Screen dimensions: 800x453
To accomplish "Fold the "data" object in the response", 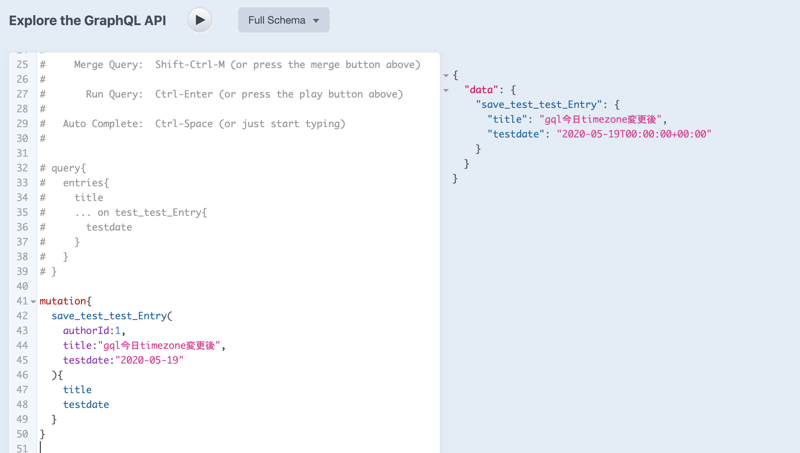I will point(446,90).
